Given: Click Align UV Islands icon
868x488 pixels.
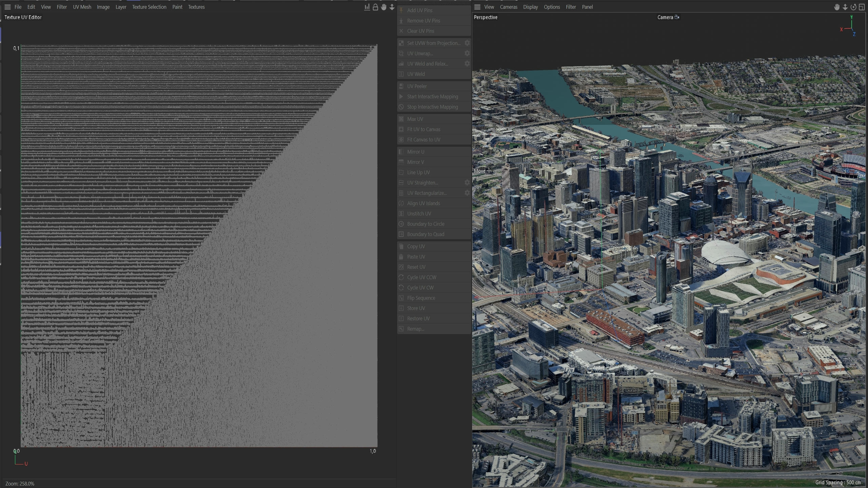Looking at the screenshot, I should [401, 203].
